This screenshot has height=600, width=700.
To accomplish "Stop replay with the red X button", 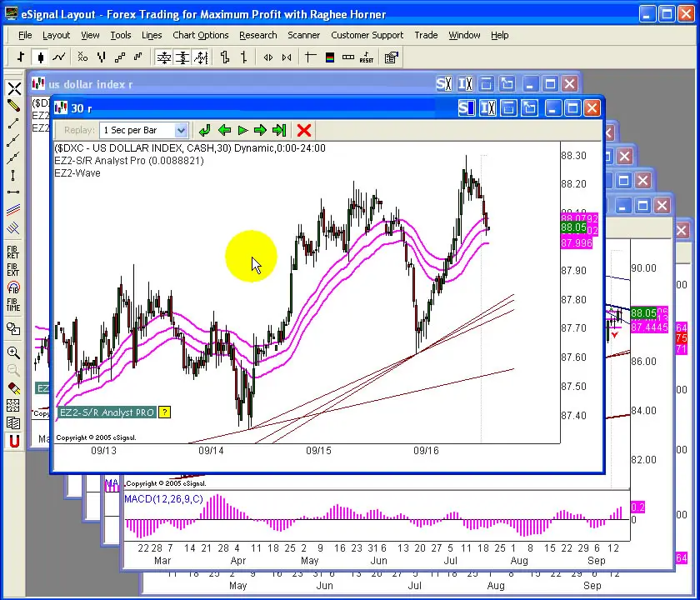I will 304,130.
